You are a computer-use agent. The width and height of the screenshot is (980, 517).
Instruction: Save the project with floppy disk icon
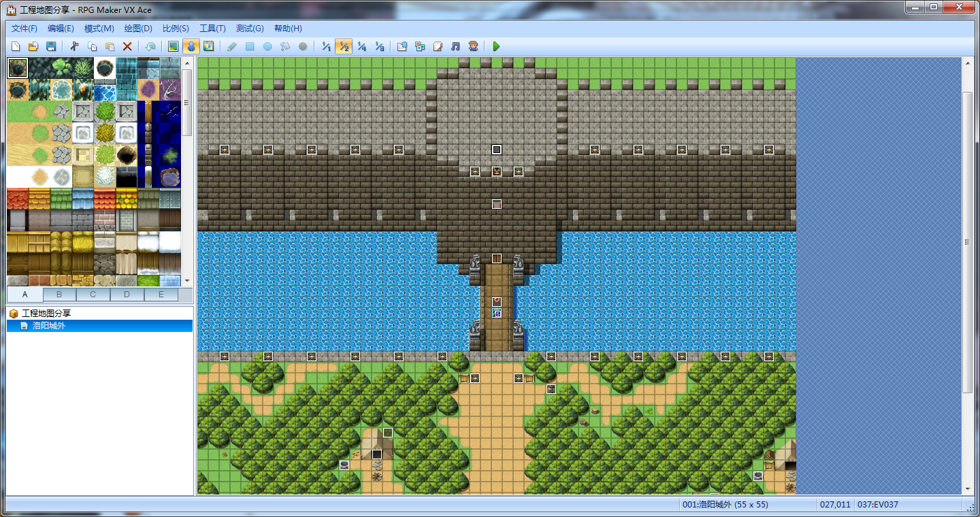click(x=50, y=46)
